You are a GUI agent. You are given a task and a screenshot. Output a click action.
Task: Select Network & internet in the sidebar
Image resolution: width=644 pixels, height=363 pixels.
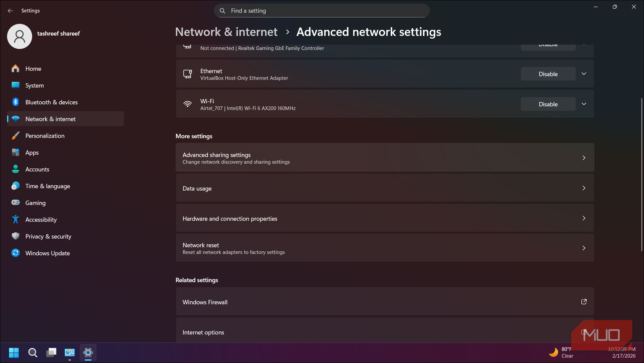coord(65,119)
